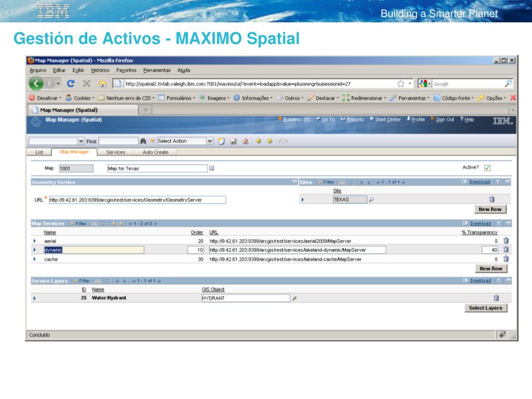532x399 pixels.
Task: Click the Bulletins: (0) link
Action: 297,119
